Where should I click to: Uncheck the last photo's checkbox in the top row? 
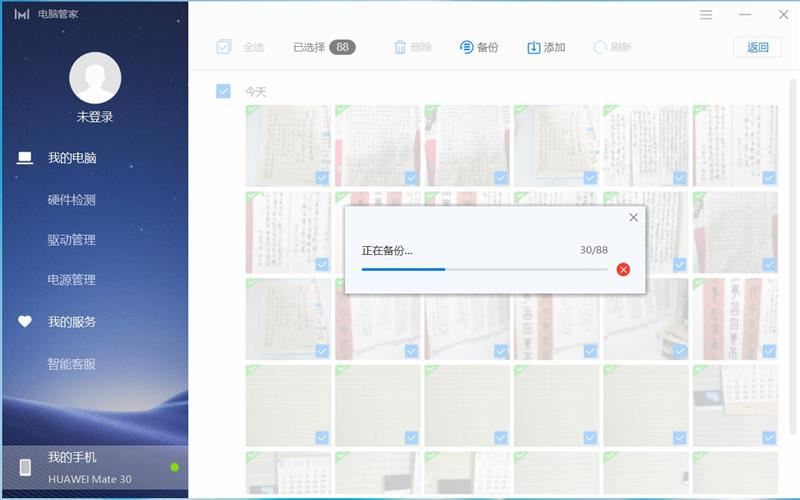(x=769, y=178)
